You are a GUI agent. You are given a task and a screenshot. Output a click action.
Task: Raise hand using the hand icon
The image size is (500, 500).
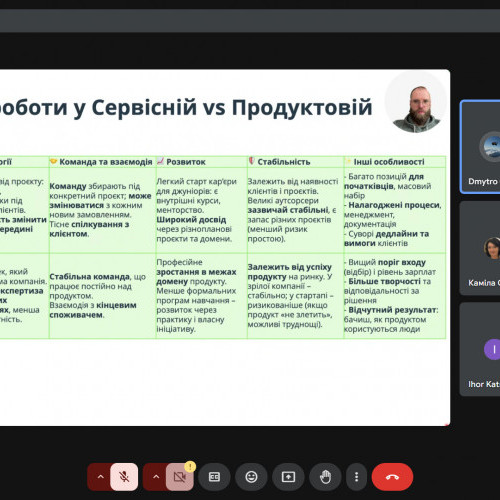325,477
